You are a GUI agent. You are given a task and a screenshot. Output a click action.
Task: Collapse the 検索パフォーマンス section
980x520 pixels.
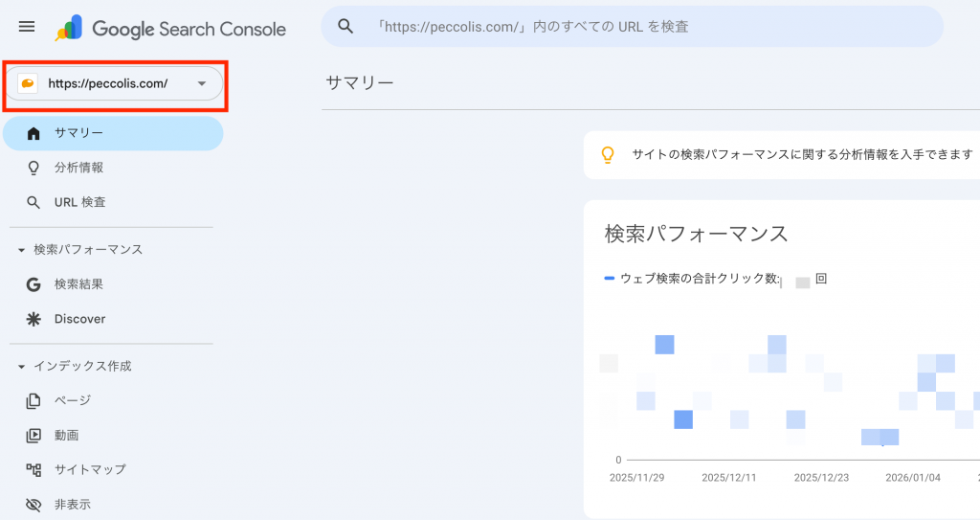(22, 250)
